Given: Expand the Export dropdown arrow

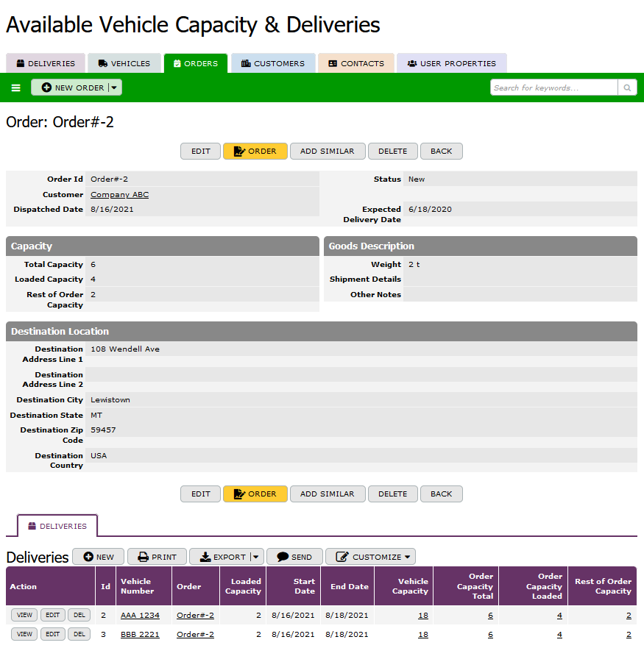Looking at the screenshot, I should 256,557.
